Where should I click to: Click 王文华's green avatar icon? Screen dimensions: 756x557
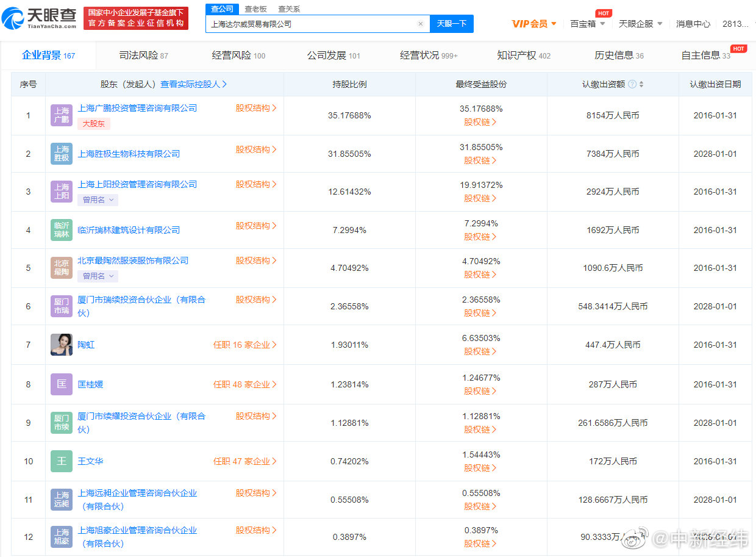point(61,461)
